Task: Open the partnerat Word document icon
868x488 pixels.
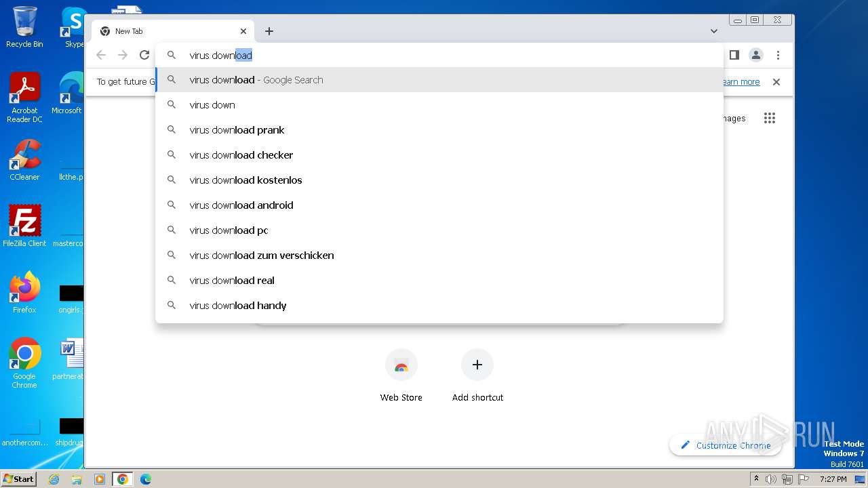Action: pos(68,359)
